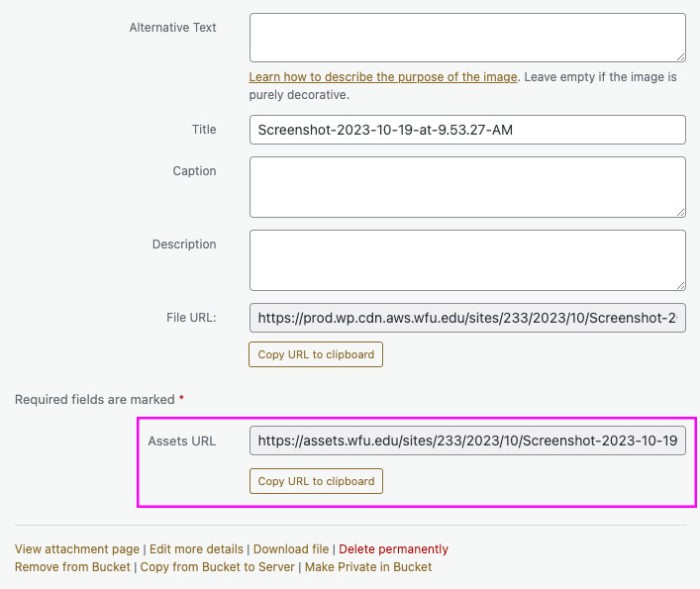This screenshot has height=589, width=700.
Task: Click the Download file link
Action: [x=291, y=548]
